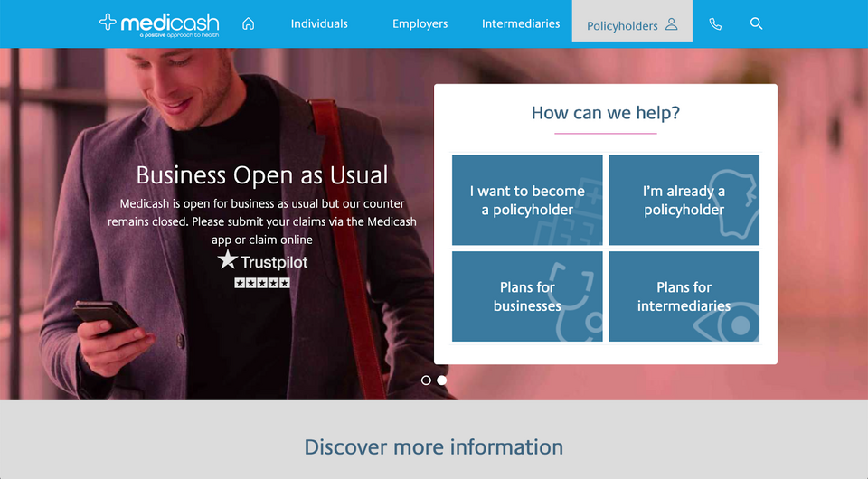868x479 pixels.
Task: Click the Medicash logo
Action: (159, 24)
